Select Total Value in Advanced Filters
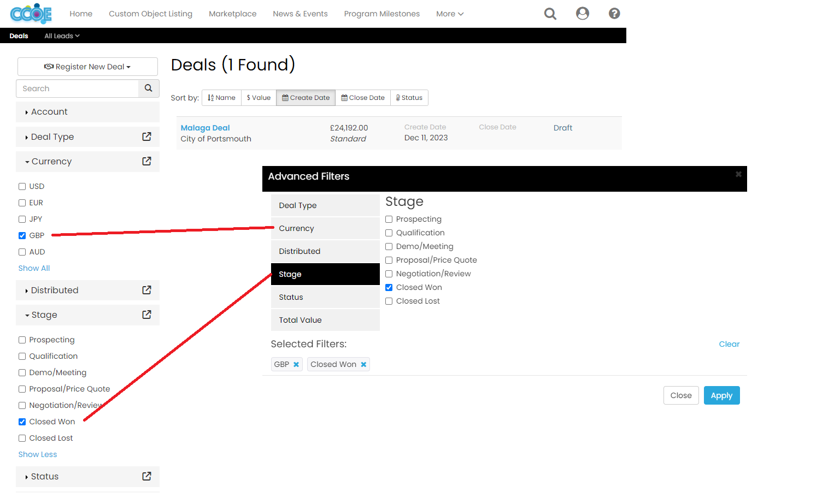Screen dimensions: 834x504 [325, 320]
